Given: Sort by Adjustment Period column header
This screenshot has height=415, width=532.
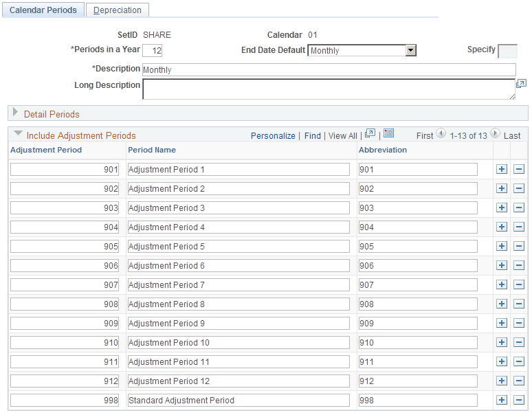Looking at the screenshot, I should tap(46, 150).
